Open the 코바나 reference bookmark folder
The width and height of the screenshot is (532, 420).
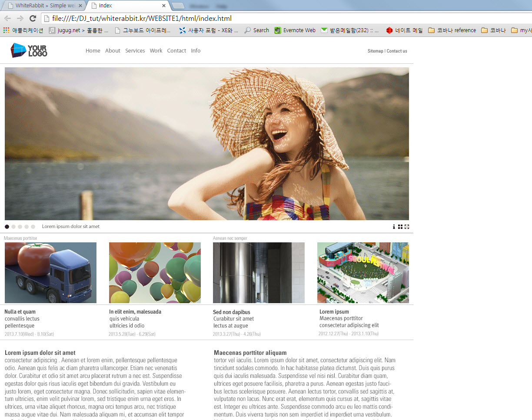click(452, 30)
